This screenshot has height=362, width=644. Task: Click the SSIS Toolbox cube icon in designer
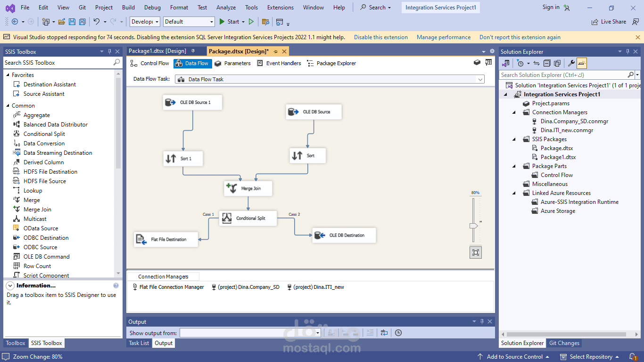point(477,62)
